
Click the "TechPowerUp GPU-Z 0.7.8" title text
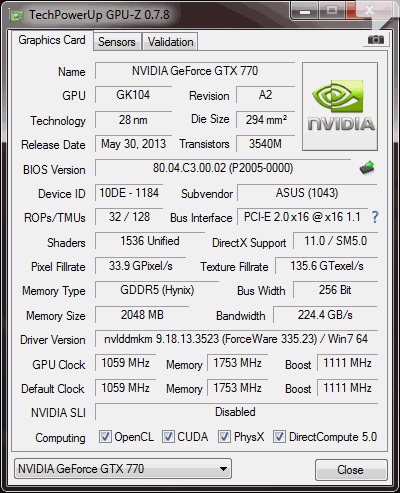tap(99, 15)
